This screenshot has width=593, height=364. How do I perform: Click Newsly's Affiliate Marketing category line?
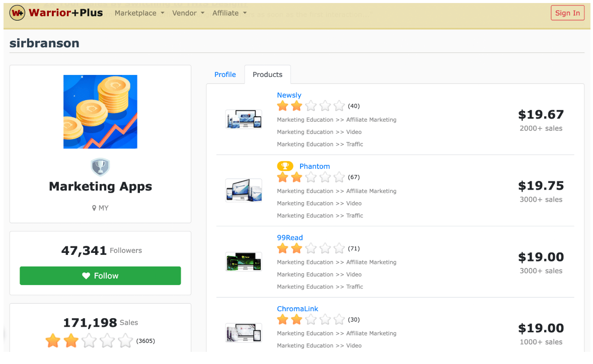(x=337, y=120)
